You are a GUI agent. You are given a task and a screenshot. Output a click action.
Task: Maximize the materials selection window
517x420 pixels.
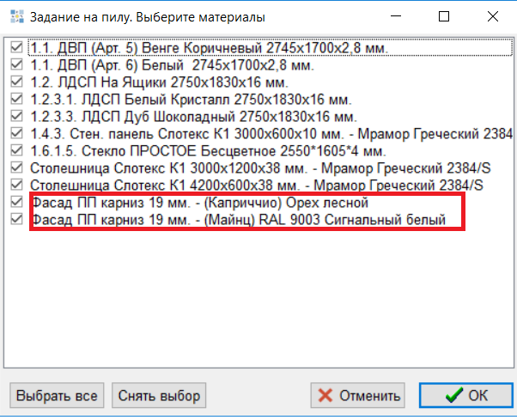443,16
